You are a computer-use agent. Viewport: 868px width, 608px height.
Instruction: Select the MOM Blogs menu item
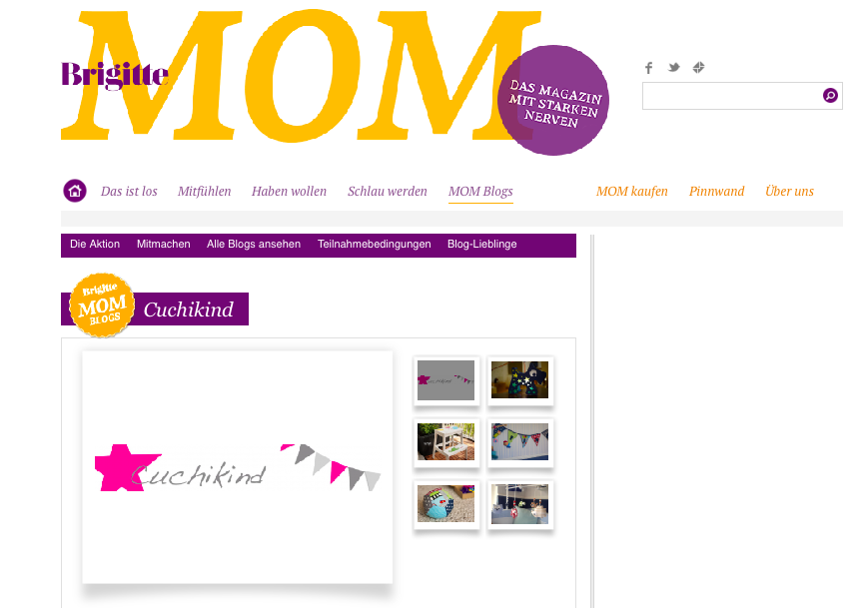pyautogui.click(x=480, y=192)
